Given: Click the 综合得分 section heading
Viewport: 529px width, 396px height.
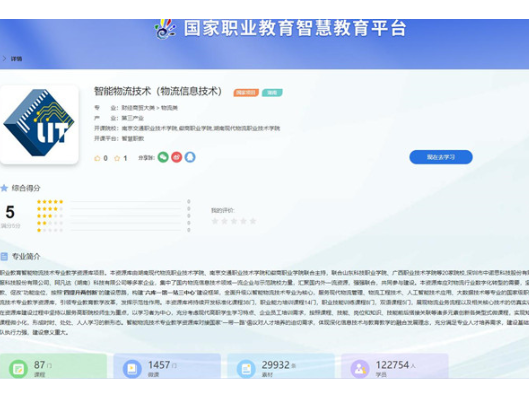Looking at the screenshot, I should tap(26, 188).
